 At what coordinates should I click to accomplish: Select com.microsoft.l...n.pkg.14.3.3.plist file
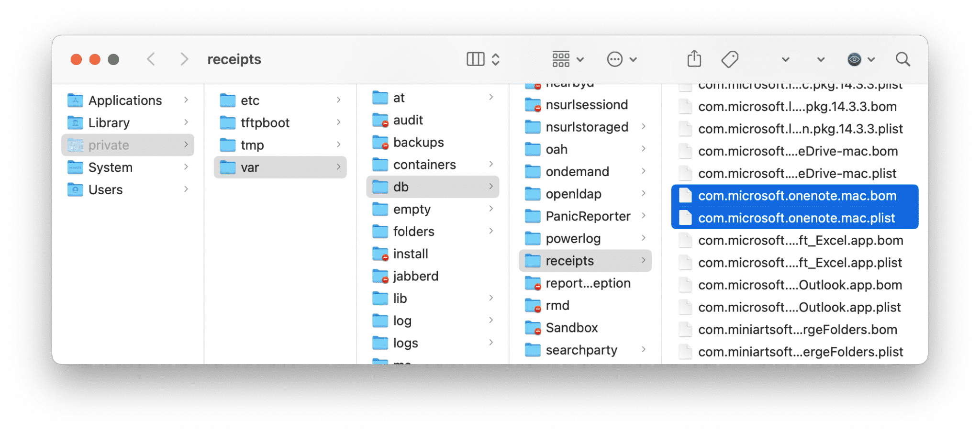pyautogui.click(x=795, y=129)
